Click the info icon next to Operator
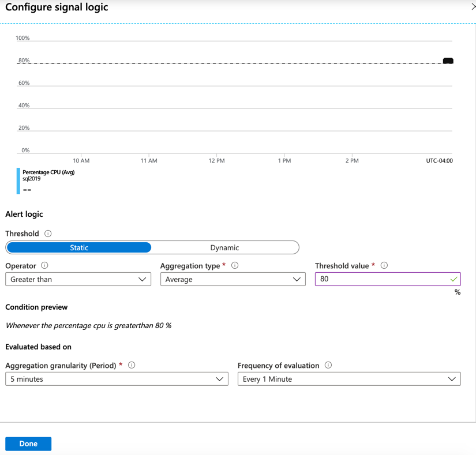 (x=44, y=265)
